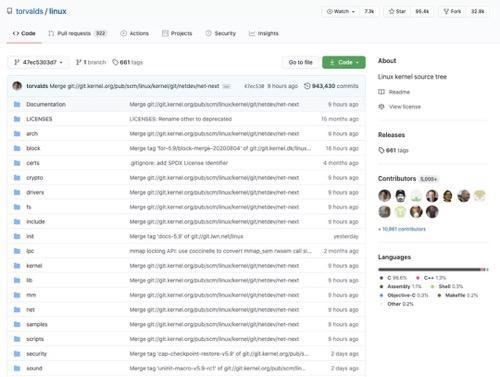Image resolution: width=500 pixels, height=377 pixels.
Task: Open the '.gitignore: add SPDX License Identifier' commit
Action: [x=179, y=163]
